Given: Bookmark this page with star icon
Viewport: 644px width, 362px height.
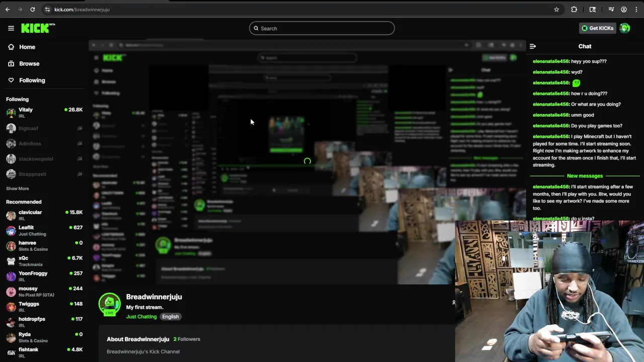Looking at the screenshot, I should point(556,10).
